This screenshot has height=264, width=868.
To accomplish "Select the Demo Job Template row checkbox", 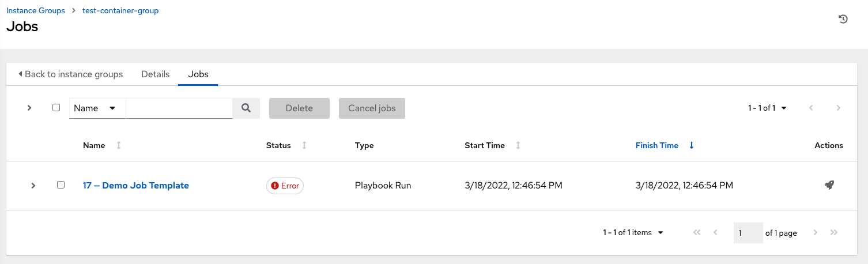I will point(61,185).
